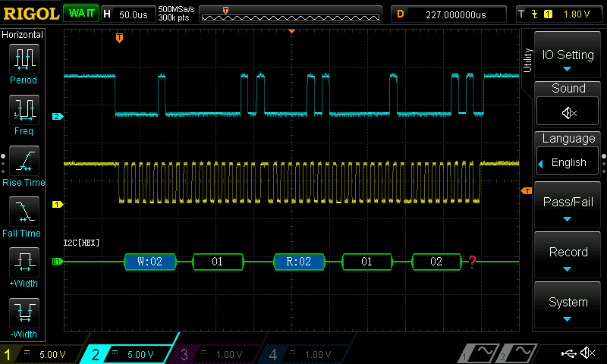Click the RIGOL logo

click(x=31, y=14)
